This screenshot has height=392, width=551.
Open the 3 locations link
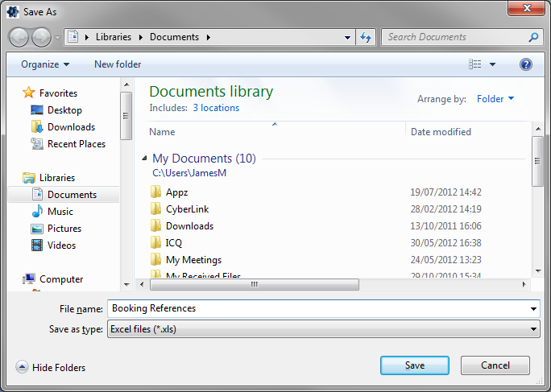215,108
